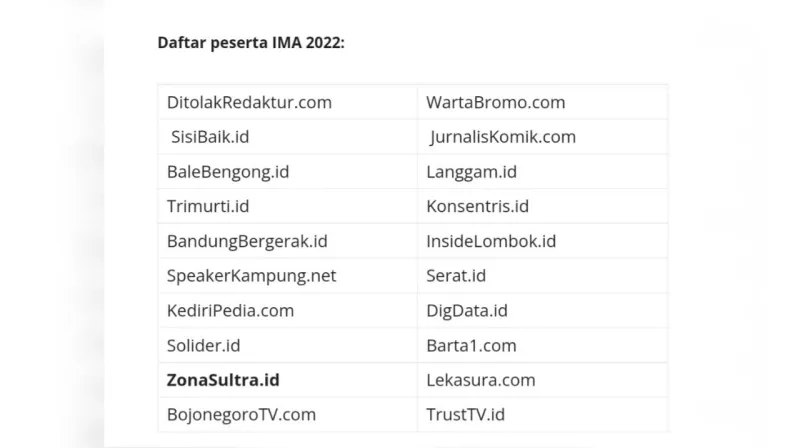
Task: Select Solider.id in the table
Action: [x=204, y=345]
